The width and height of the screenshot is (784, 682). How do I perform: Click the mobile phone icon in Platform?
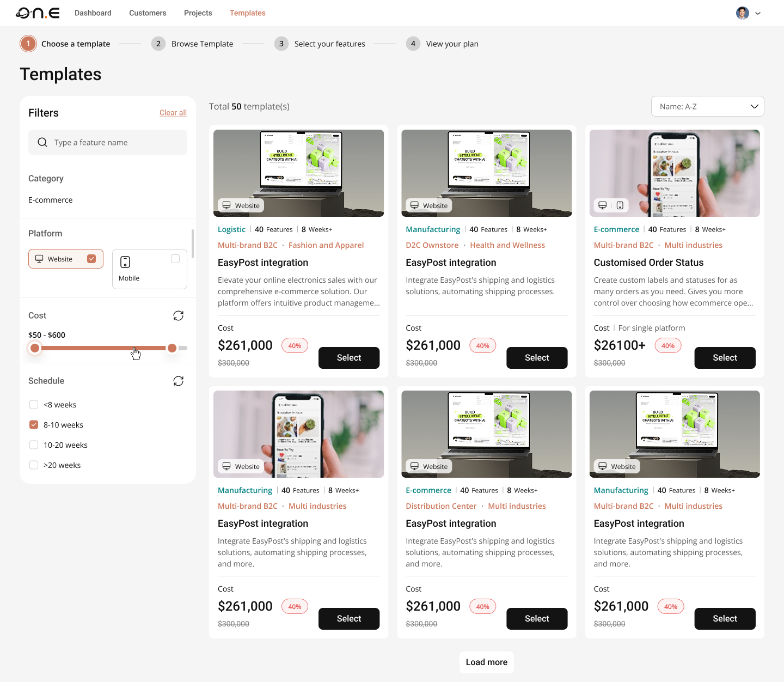[x=125, y=262]
